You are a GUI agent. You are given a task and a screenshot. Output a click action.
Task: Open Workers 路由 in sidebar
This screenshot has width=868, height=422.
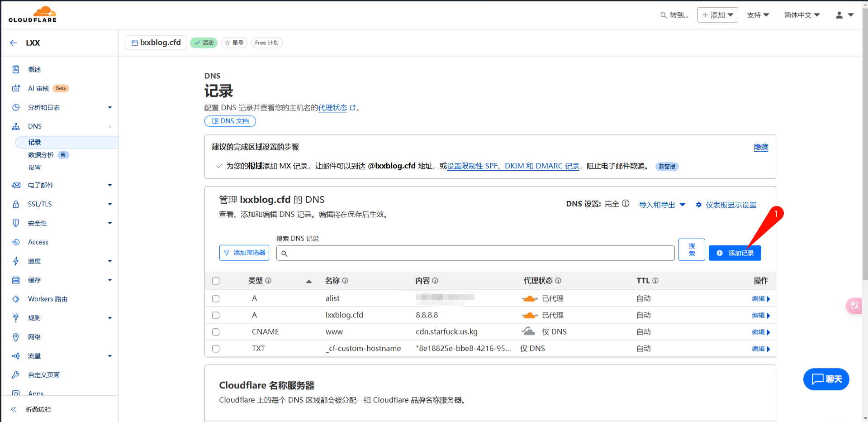[47, 299]
